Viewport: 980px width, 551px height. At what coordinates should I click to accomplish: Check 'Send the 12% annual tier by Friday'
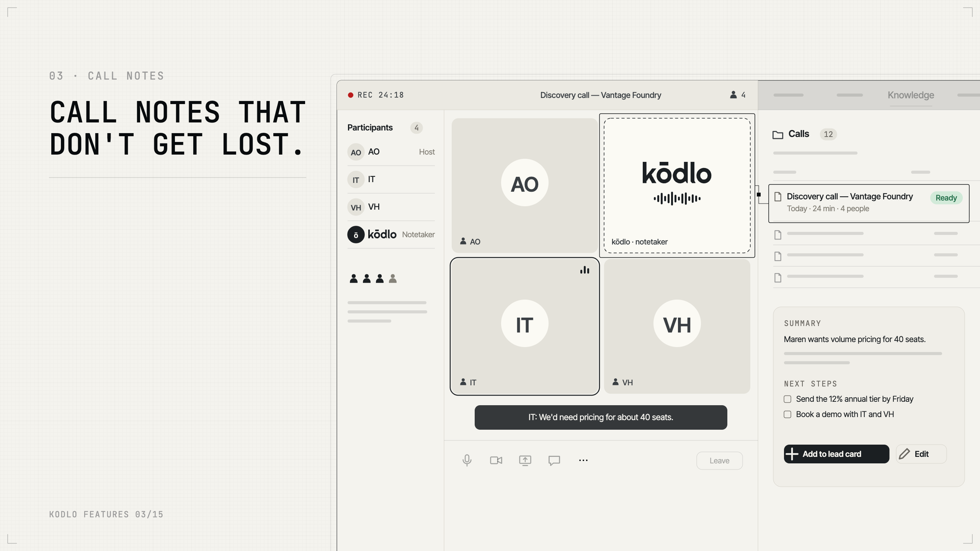click(787, 399)
